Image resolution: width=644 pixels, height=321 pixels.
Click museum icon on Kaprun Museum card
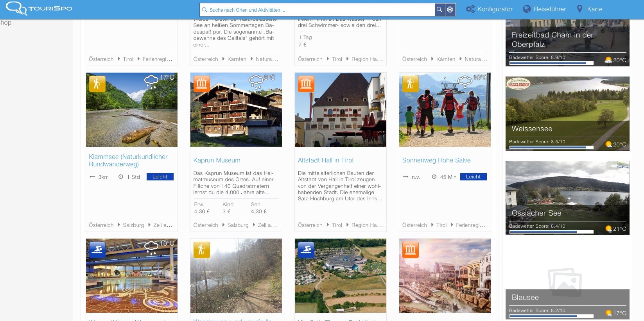click(202, 84)
